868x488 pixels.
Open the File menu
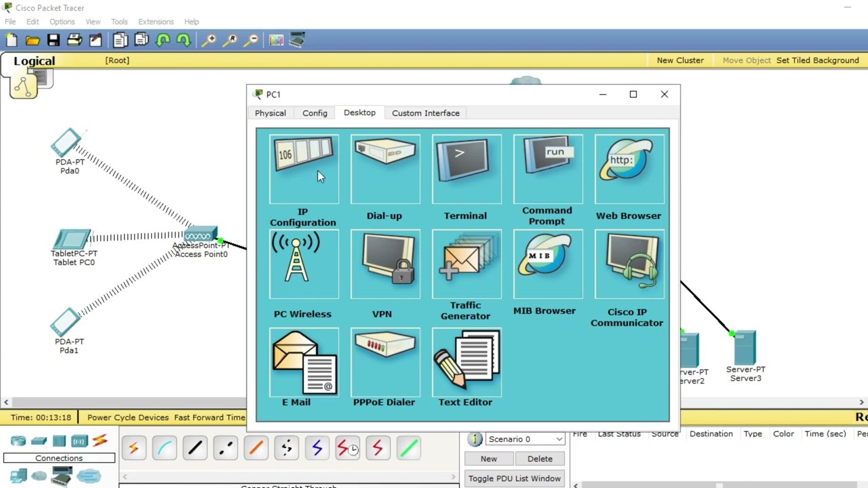pyautogui.click(x=10, y=22)
